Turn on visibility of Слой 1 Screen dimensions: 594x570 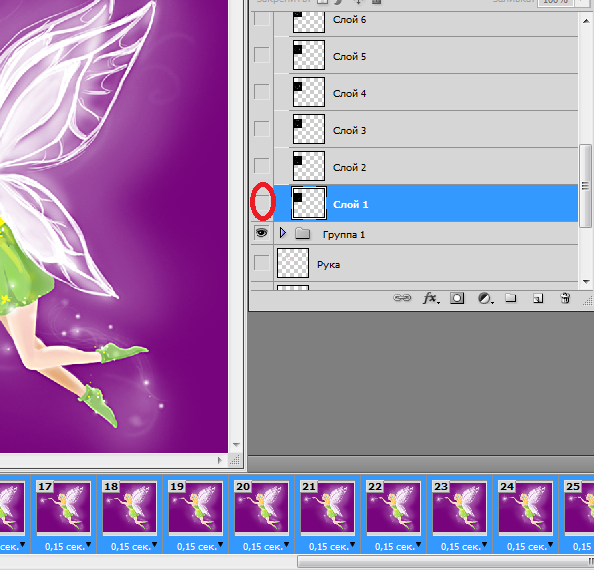(262, 202)
